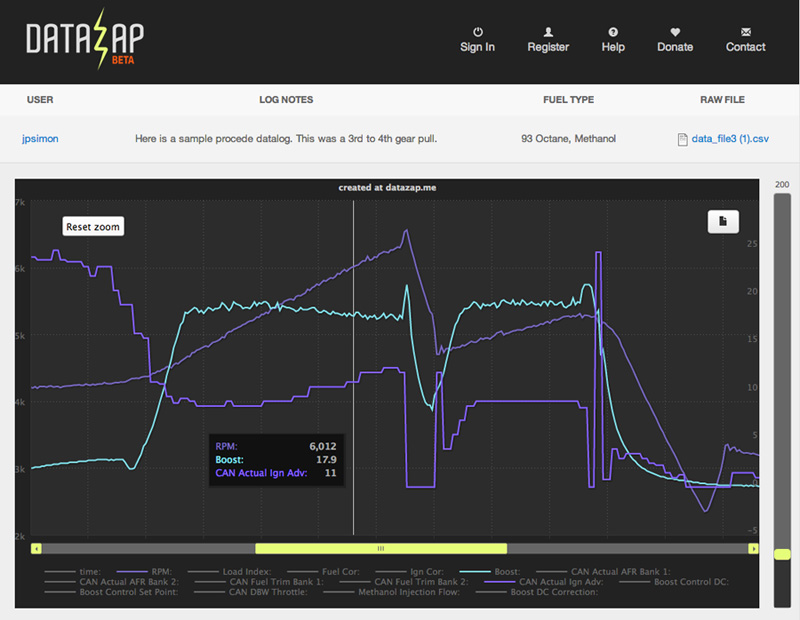Hide the CAN Actual Ign Adv series

(x=560, y=581)
